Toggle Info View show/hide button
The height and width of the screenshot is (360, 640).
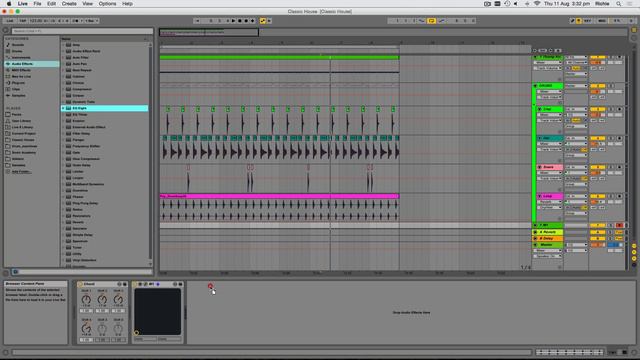click(6, 352)
